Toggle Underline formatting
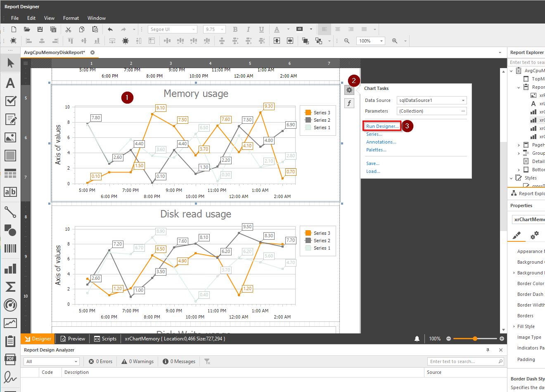Screen dimensions: 545x392 (261, 29)
